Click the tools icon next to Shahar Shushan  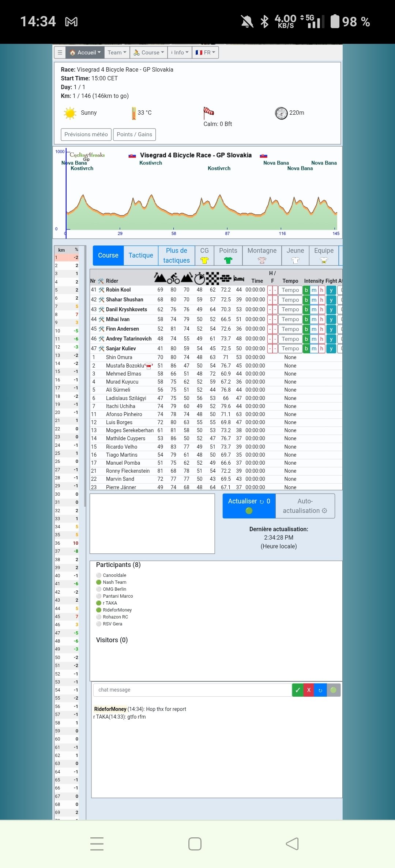coord(101,300)
